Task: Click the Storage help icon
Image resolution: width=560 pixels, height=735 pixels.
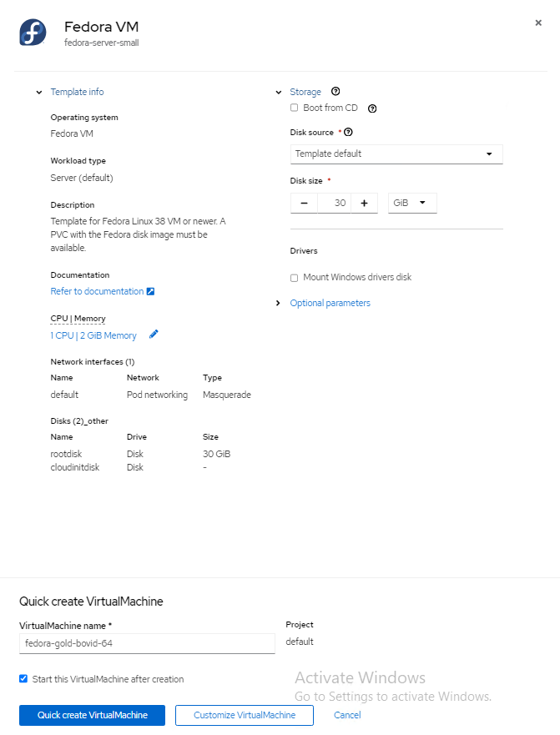Action: (335, 92)
